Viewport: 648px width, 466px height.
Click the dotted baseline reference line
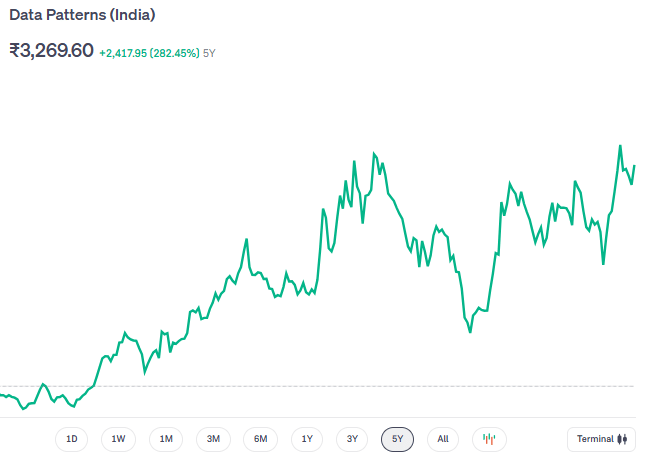[300, 386]
